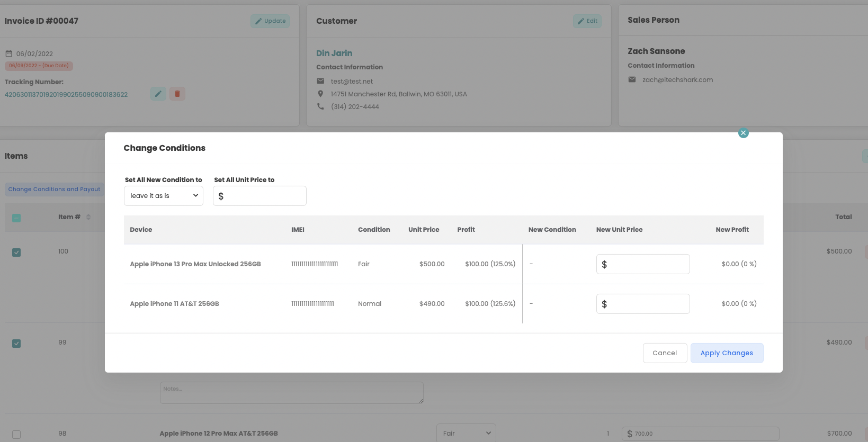Click the (314) 202-4444 phone number
The width and height of the screenshot is (868, 442).
(355, 107)
